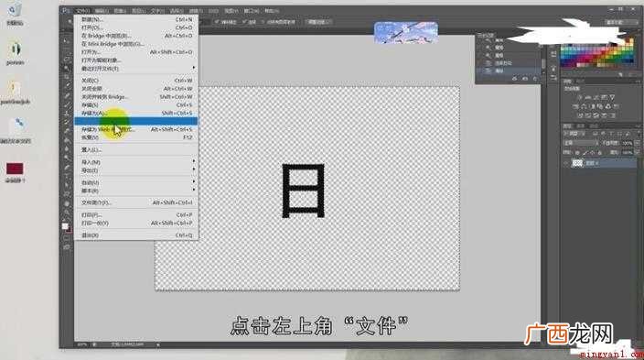This screenshot has height=360, width=644.
Task: Select the Zoom tool in toolbar
Action: 67,213
